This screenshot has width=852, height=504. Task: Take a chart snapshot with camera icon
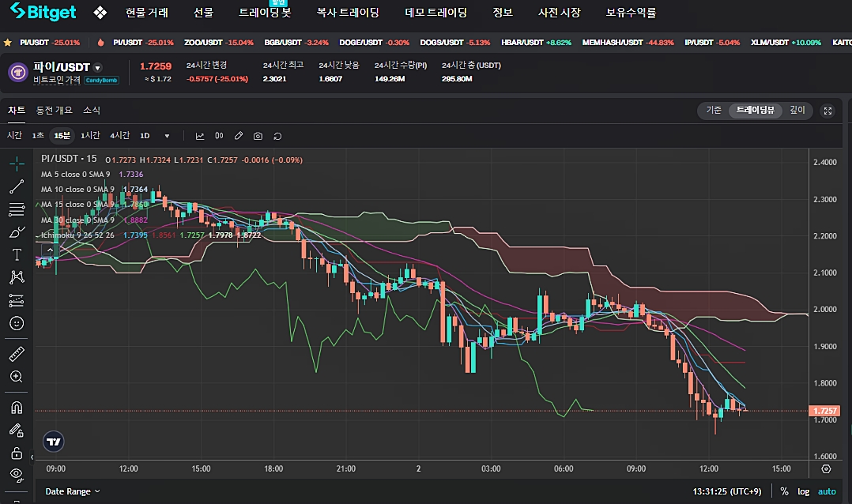click(x=258, y=136)
